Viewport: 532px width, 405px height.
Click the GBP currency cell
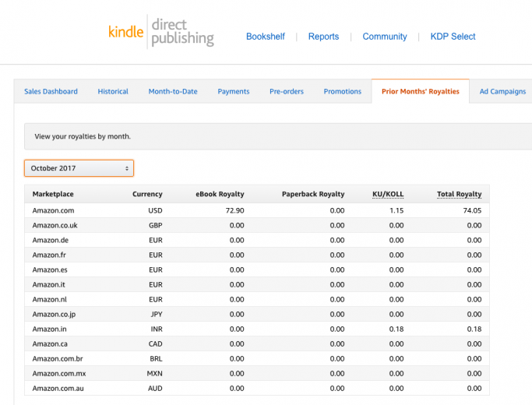(x=155, y=225)
